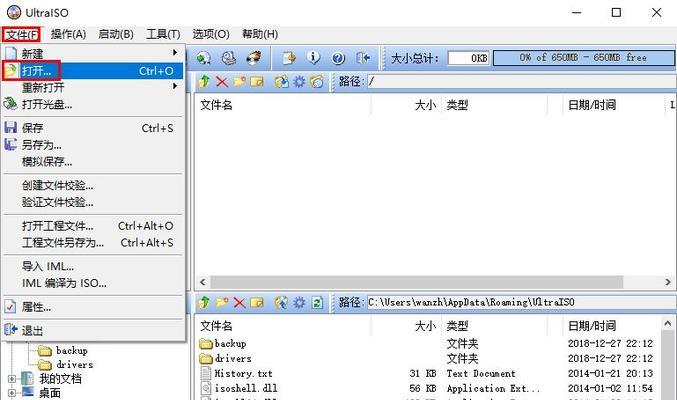Image resolution: width=677 pixels, height=400 pixels.
Task: Select the drivers folder in tree
Action: coord(74,364)
